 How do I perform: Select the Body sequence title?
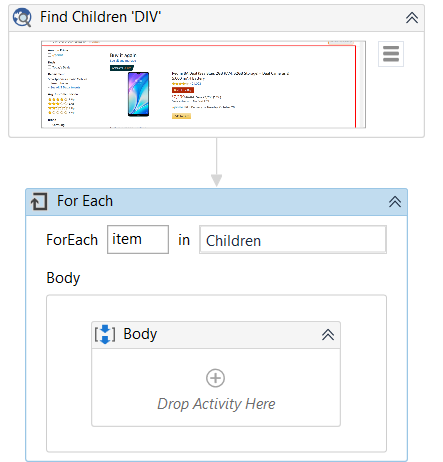pos(140,334)
